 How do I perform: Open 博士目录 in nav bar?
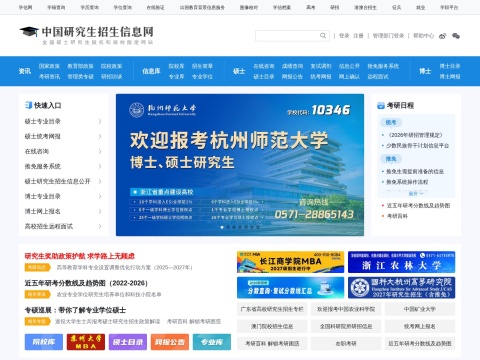(x=450, y=66)
